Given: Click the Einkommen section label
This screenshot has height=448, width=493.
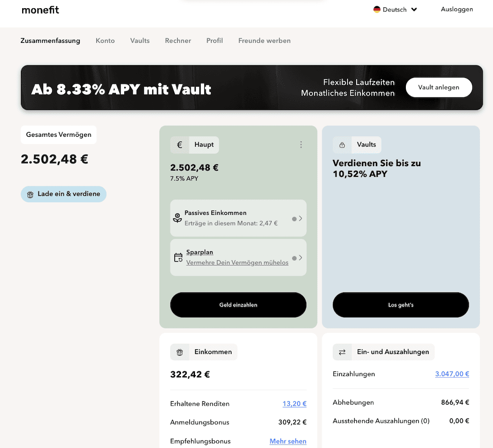Looking at the screenshot, I should [x=213, y=352].
